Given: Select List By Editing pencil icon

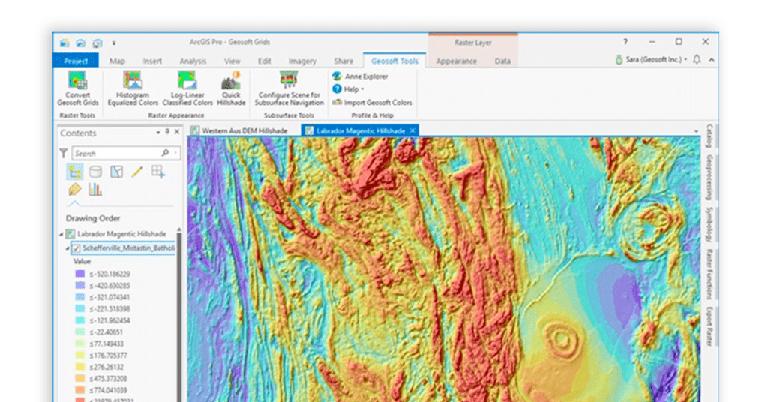Looking at the screenshot, I should tap(137, 172).
